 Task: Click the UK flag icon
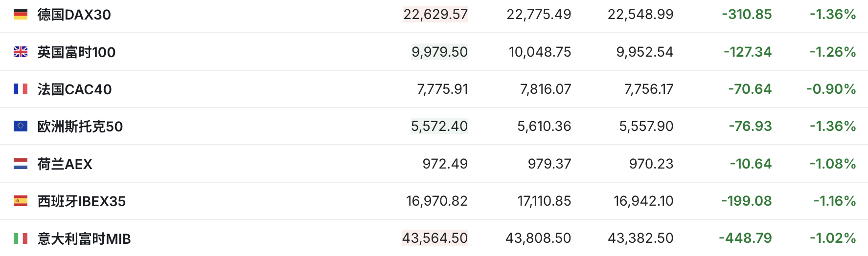[21, 52]
